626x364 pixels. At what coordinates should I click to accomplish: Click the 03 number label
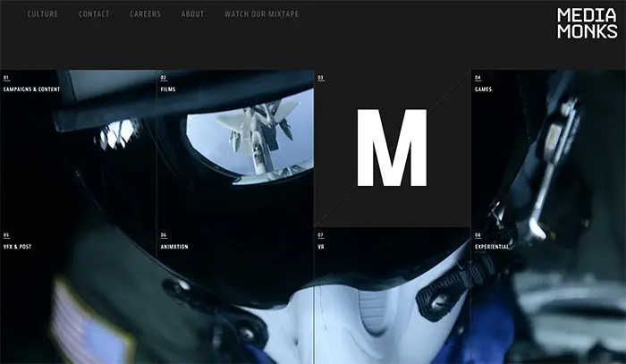(320, 78)
